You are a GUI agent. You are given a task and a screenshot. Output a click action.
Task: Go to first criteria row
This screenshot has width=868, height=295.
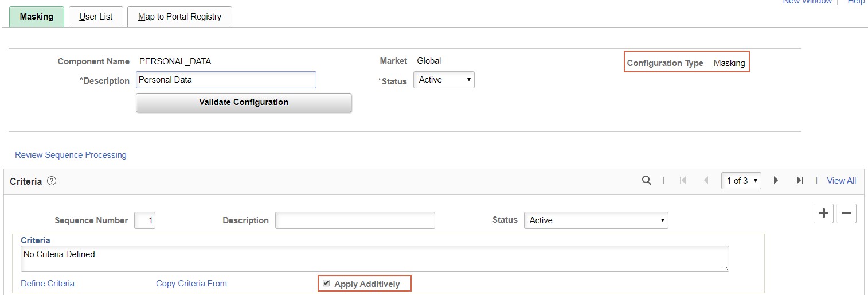coord(683,180)
